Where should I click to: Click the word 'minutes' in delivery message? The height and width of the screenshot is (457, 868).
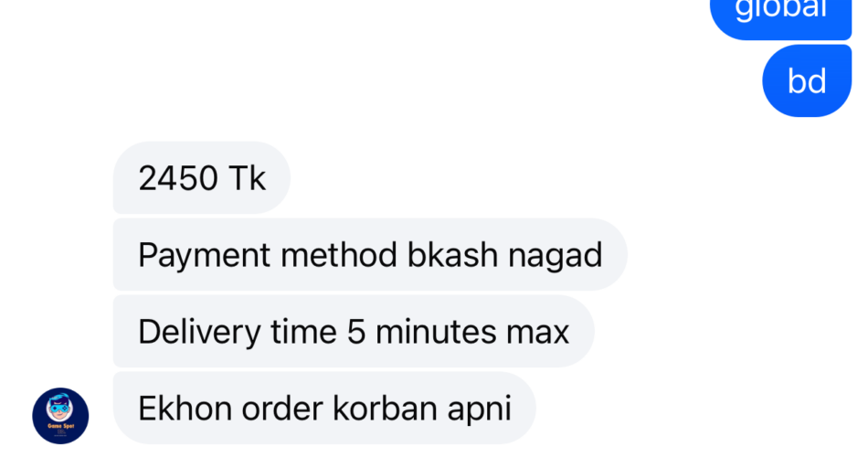point(436,333)
